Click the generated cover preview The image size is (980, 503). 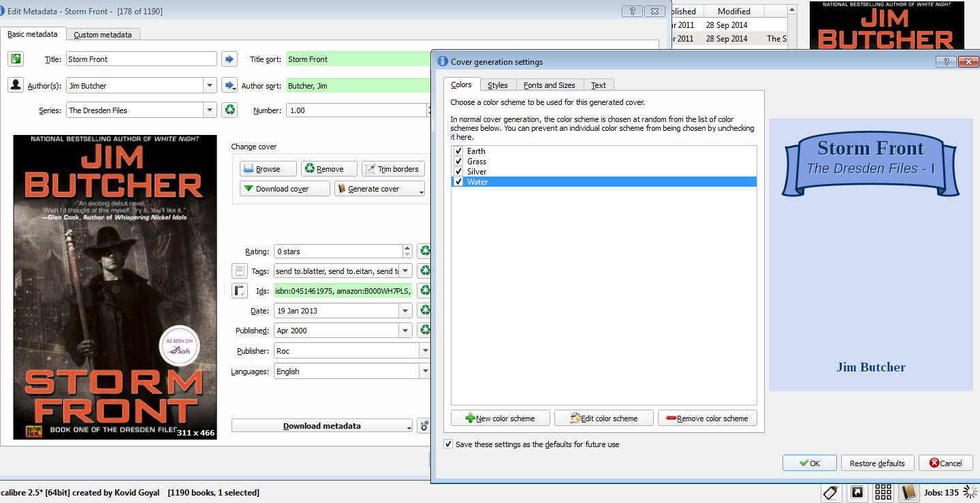click(x=871, y=255)
